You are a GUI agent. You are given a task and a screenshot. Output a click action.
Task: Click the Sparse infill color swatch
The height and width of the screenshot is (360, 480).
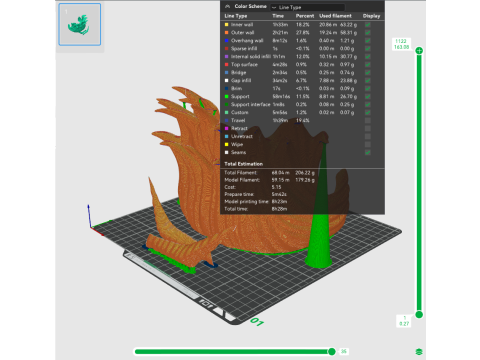pos(227,49)
